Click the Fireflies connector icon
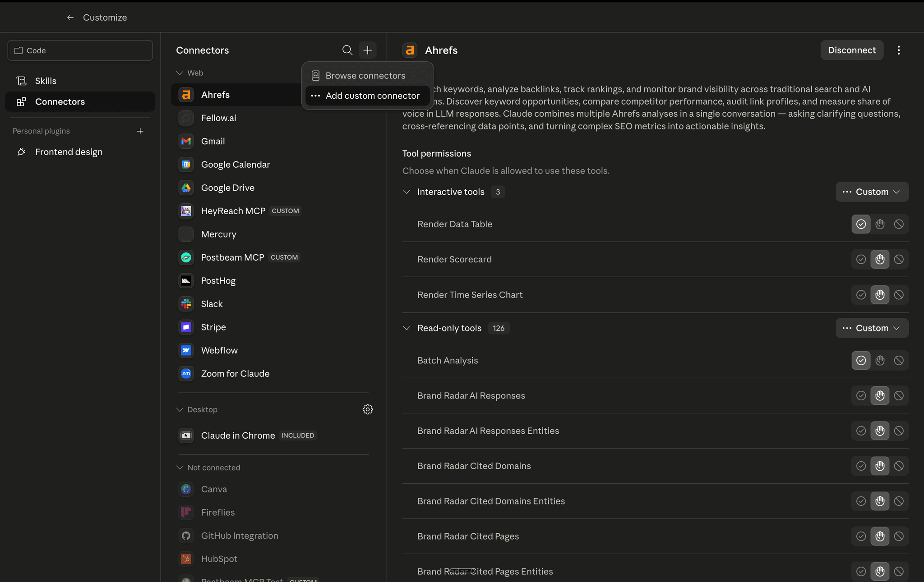924x582 pixels. coord(186,513)
